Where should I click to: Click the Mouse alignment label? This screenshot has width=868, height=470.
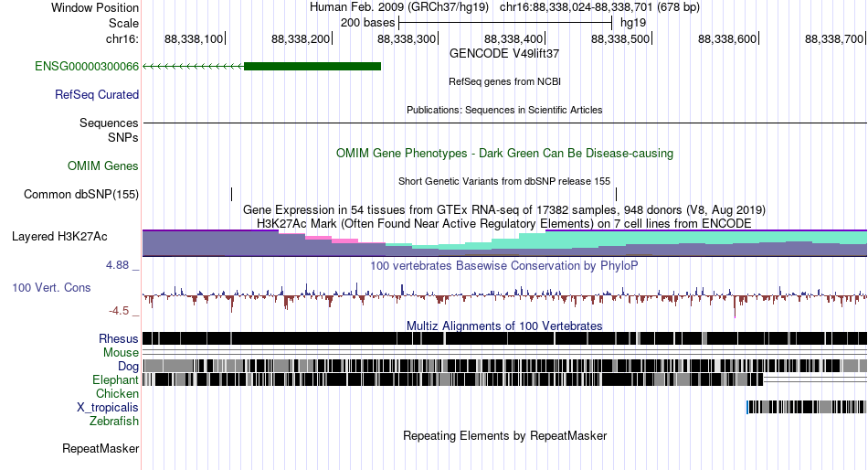pyautogui.click(x=121, y=353)
